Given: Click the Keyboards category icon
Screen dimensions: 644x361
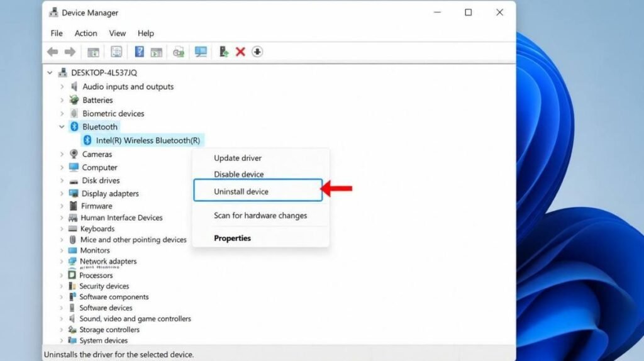Looking at the screenshot, I should (x=73, y=228).
